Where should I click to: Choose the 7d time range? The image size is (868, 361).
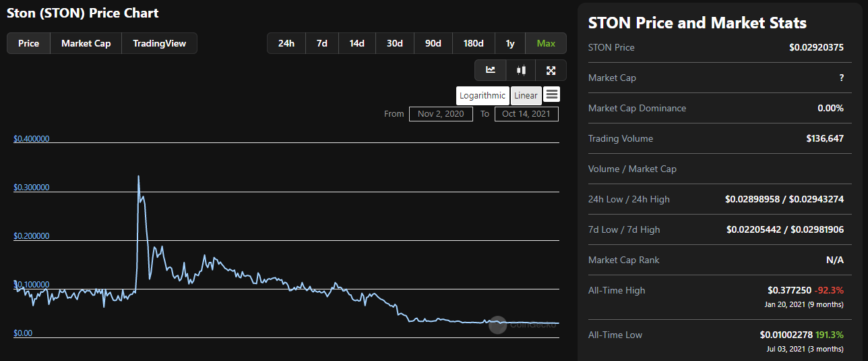pyautogui.click(x=322, y=43)
